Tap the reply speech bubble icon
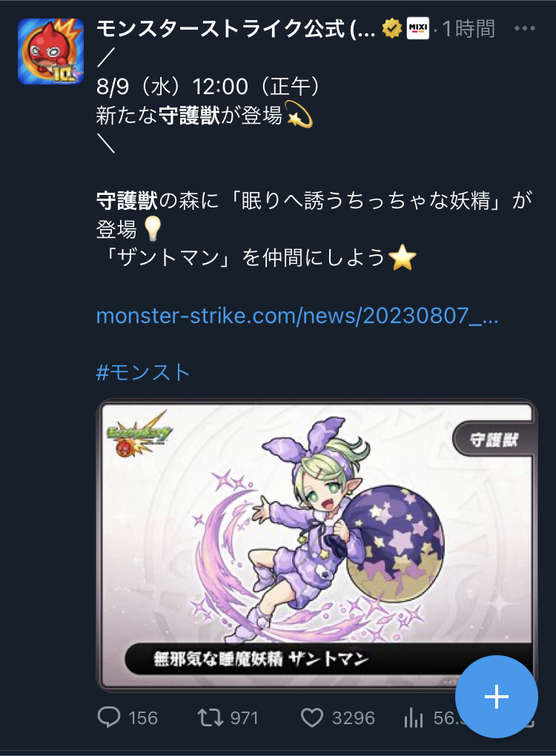Viewport: 556px width, 756px height. click(x=109, y=717)
